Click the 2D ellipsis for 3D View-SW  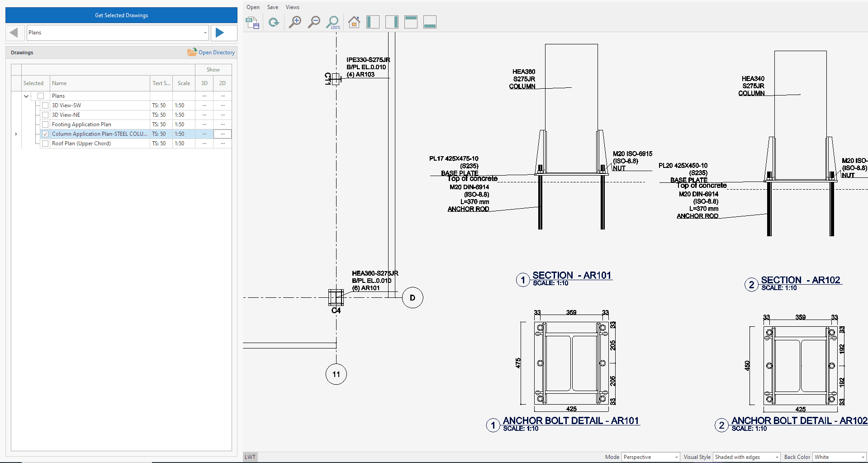click(x=223, y=105)
